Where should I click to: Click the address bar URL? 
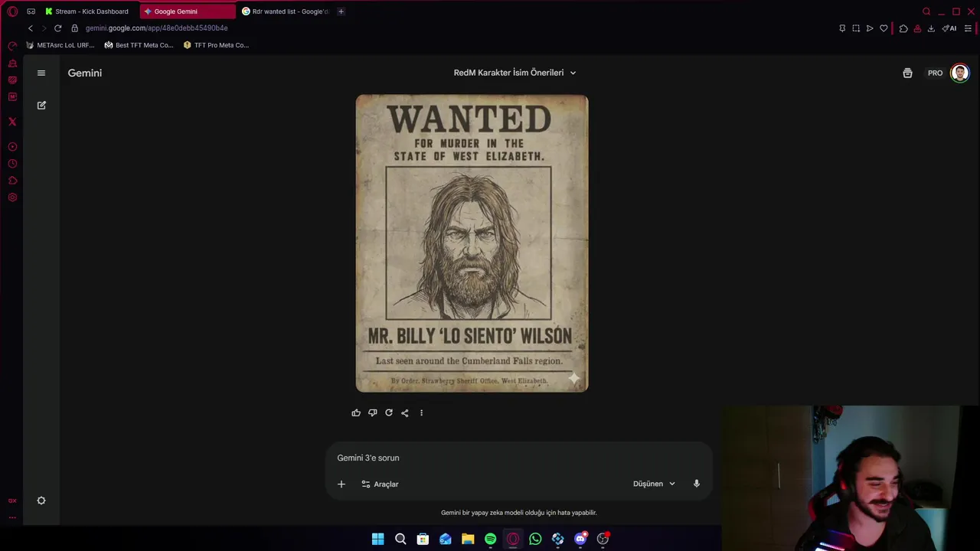pyautogui.click(x=156, y=28)
